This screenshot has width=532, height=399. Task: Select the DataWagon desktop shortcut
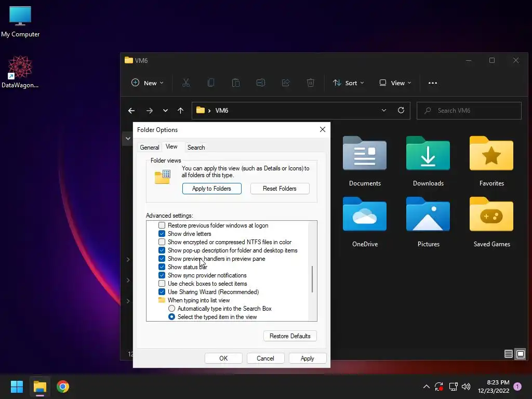pyautogui.click(x=20, y=72)
